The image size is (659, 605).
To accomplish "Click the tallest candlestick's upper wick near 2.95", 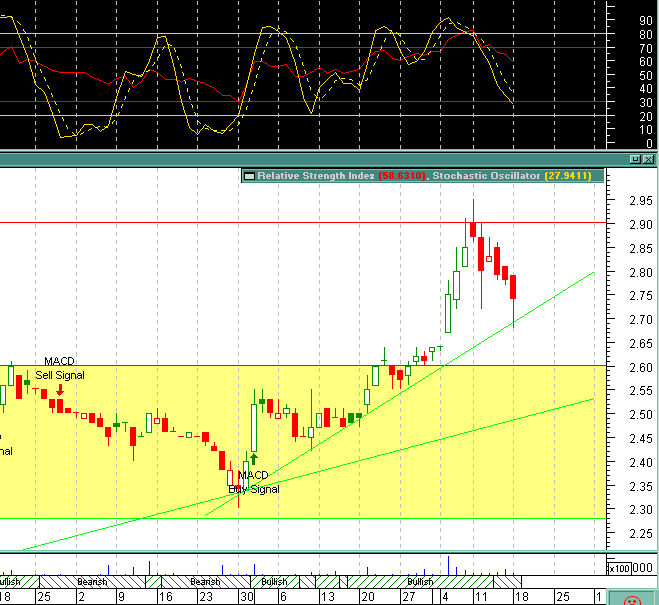I will coord(473,208).
